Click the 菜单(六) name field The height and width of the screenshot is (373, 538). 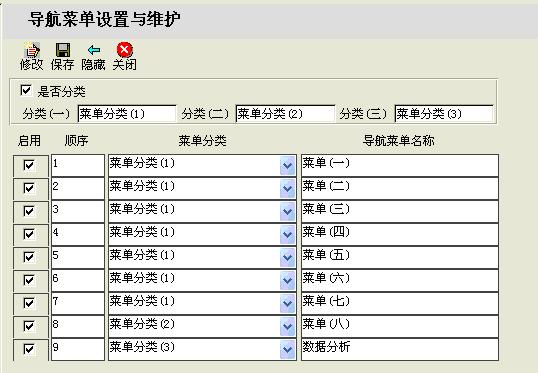click(x=400, y=280)
